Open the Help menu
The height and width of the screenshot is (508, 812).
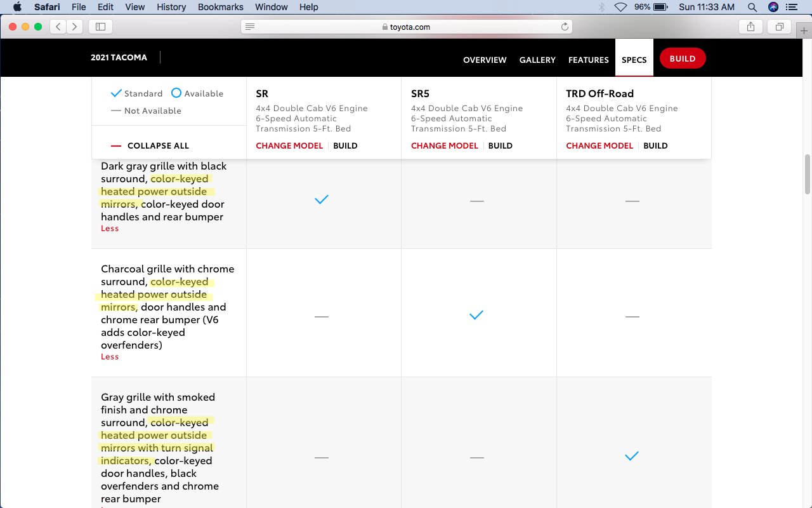click(308, 7)
